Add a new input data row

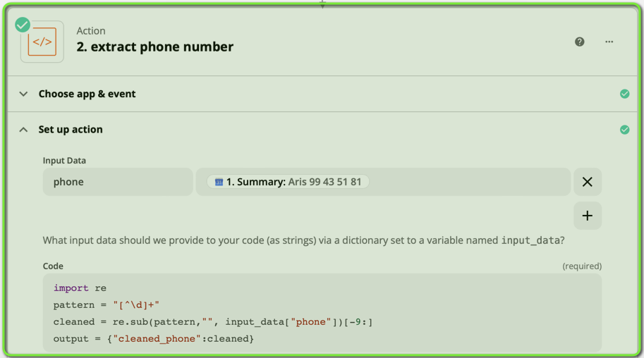[x=587, y=216]
